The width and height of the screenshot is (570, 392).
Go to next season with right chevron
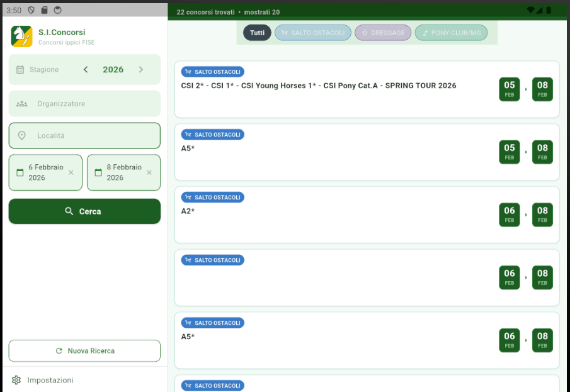coord(140,69)
